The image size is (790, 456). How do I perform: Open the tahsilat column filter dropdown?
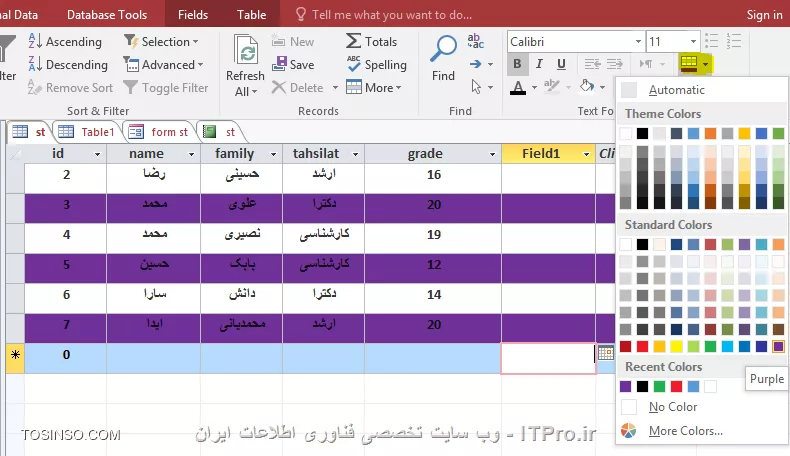(355, 154)
